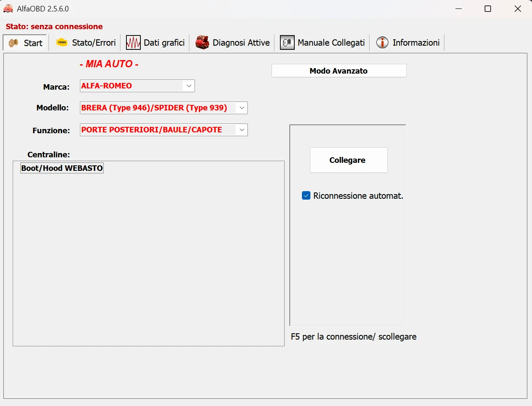Switch to the Stato/Errori tab
Image resolution: width=532 pixels, height=406 pixels.
click(x=93, y=43)
